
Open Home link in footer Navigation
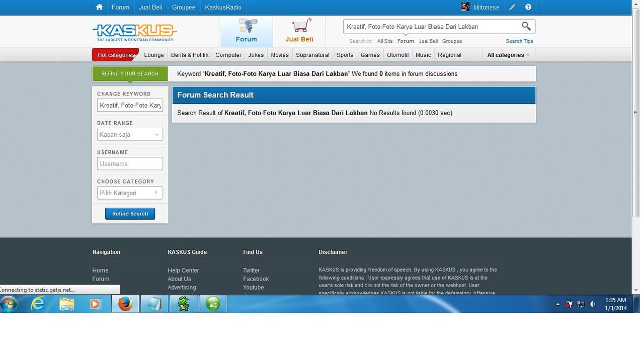[100, 270]
